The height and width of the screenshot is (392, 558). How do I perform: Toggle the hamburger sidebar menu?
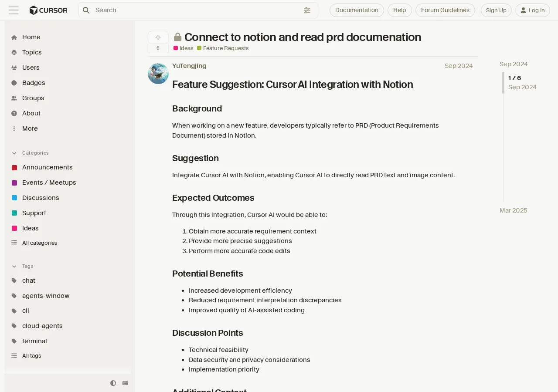click(x=14, y=10)
